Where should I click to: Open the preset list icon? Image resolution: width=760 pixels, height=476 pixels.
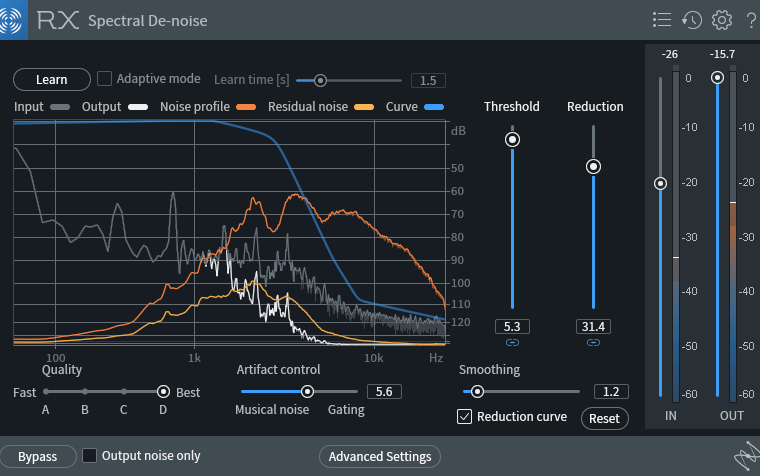662,20
